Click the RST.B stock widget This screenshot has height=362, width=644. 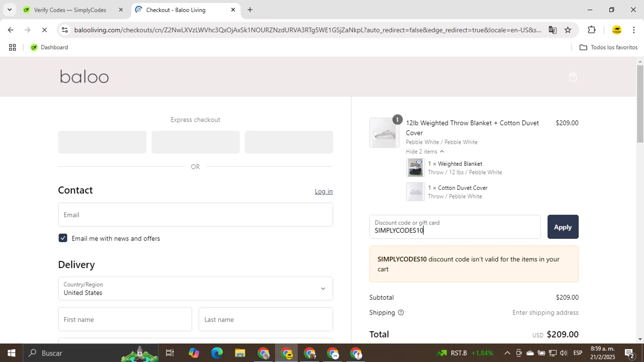(465, 353)
